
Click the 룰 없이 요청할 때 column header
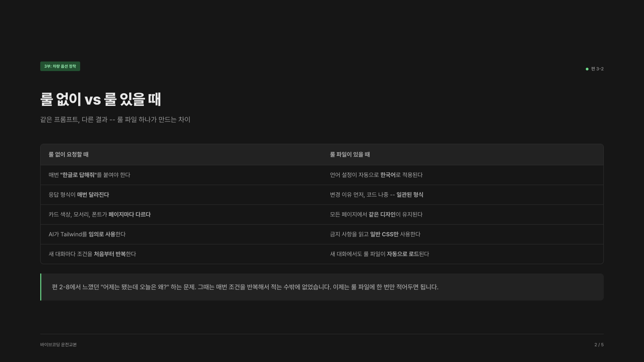tap(68, 155)
